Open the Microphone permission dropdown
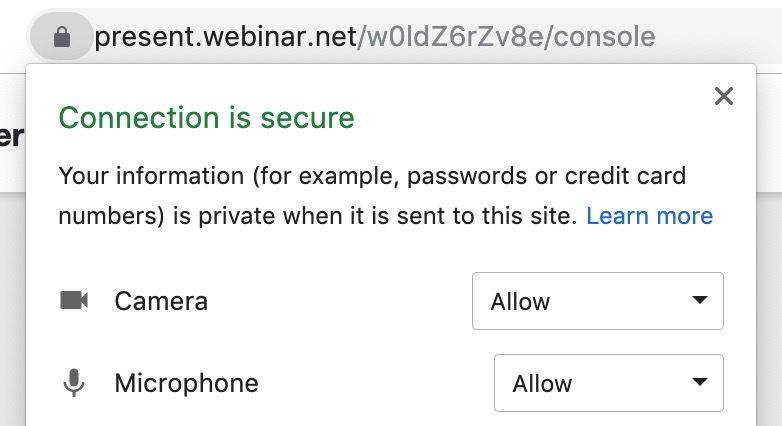This screenshot has height=426, width=782. [608, 383]
